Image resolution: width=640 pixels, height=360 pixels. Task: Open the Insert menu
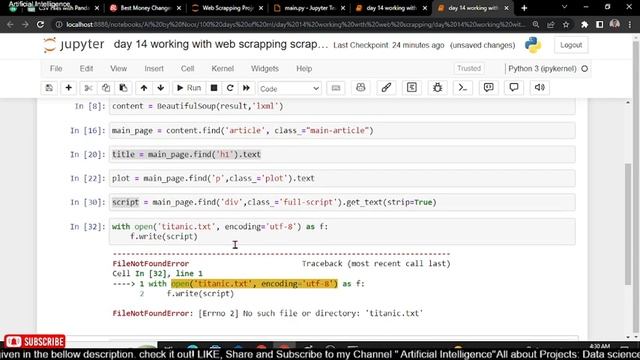[x=154, y=69]
